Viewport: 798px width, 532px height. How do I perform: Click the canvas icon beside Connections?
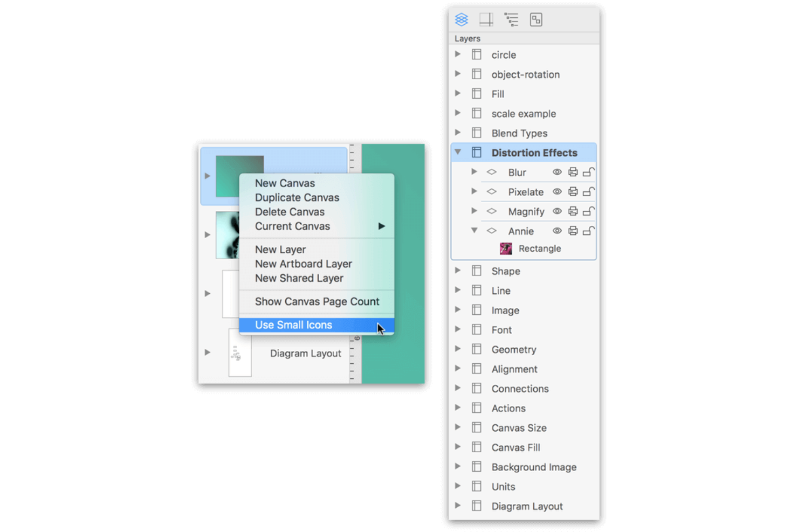477,388
